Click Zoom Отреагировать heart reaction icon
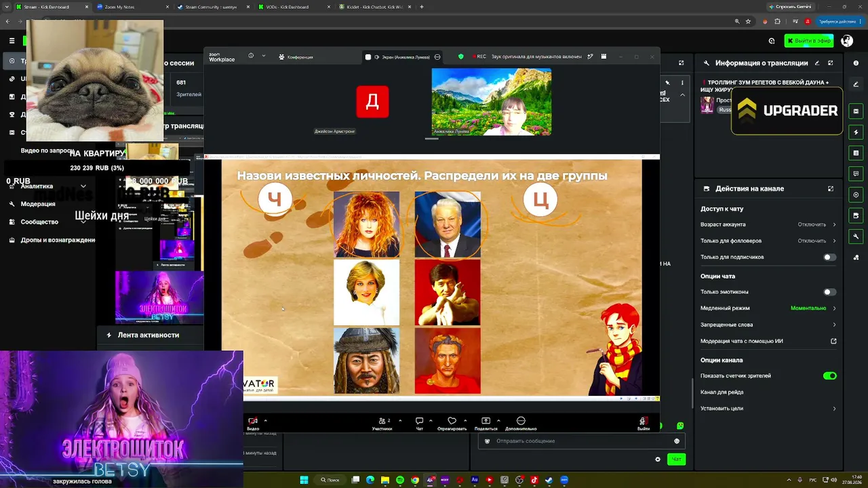This screenshot has height=488, width=868. 452,421
